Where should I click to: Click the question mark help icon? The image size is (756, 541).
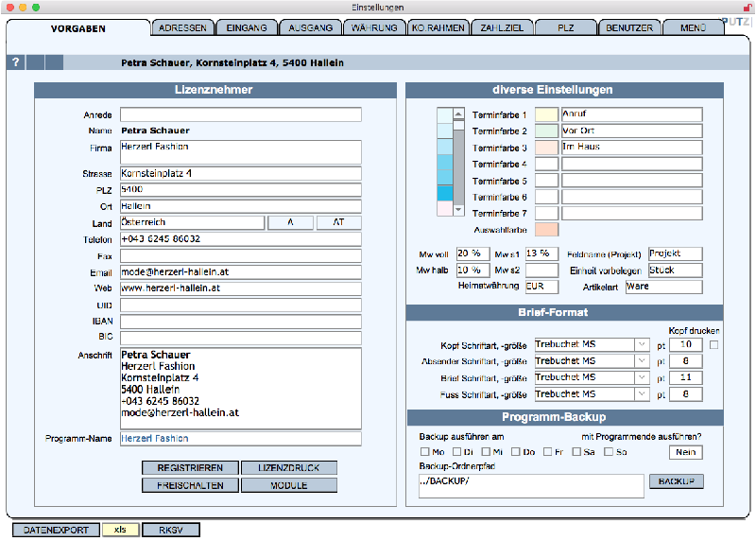16,62
